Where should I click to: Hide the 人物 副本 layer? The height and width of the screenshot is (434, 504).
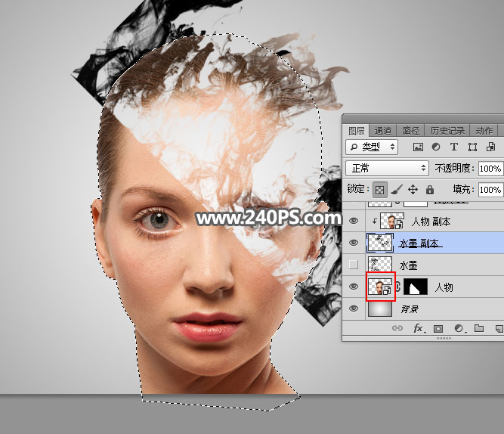click(354, 221)
